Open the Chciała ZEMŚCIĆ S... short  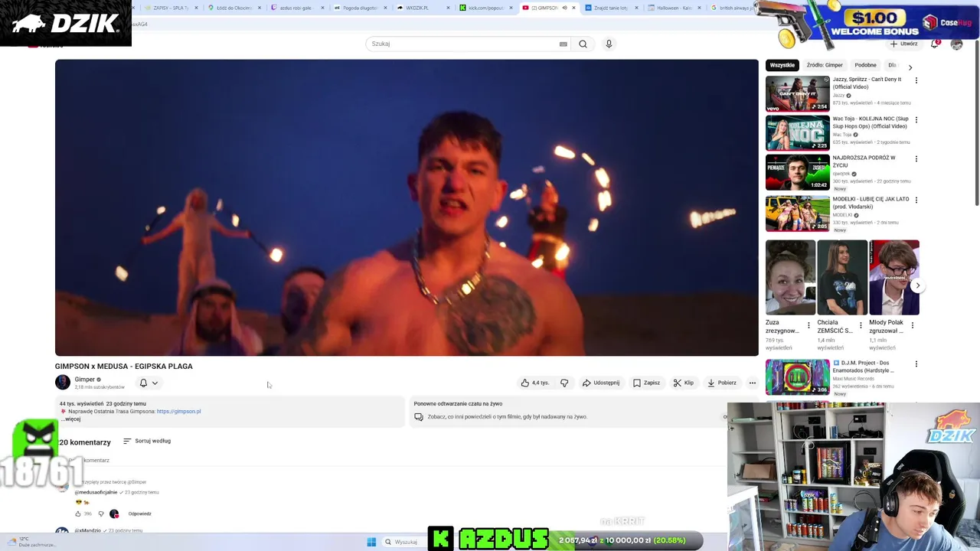[842, 278]
